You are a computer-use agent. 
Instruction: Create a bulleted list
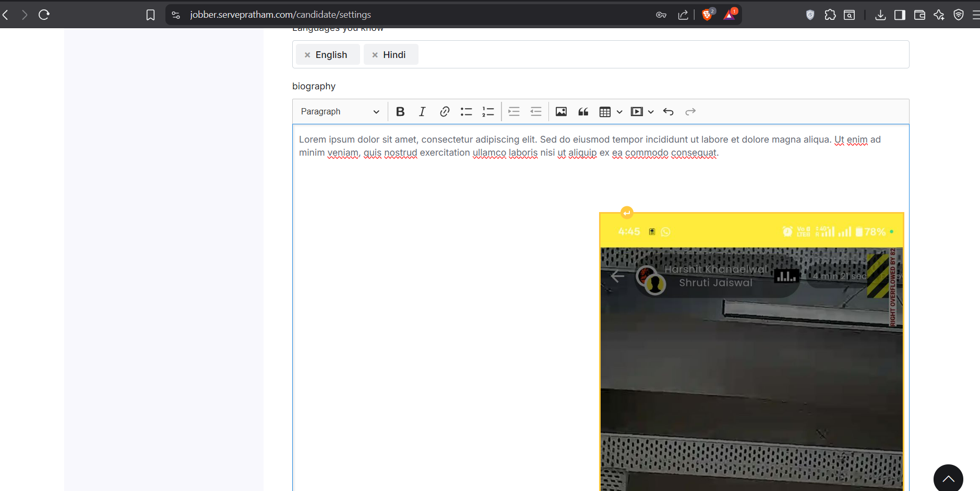coord(466,112)
